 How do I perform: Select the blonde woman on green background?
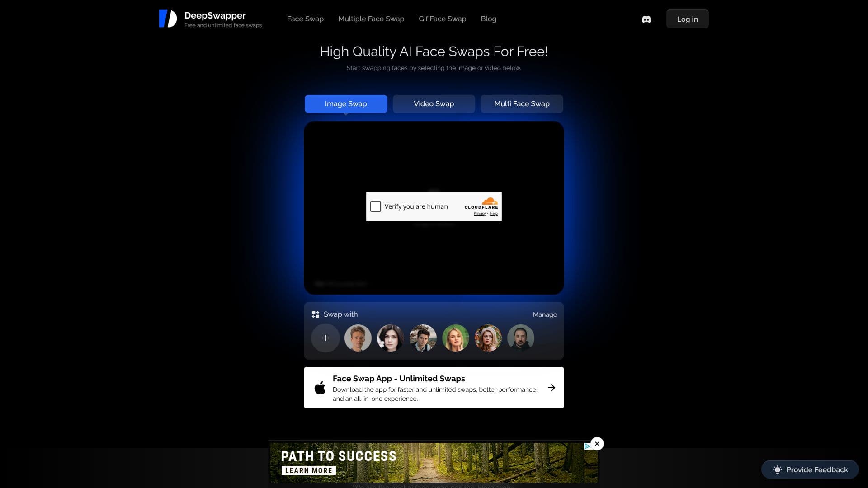click(456, 338)
